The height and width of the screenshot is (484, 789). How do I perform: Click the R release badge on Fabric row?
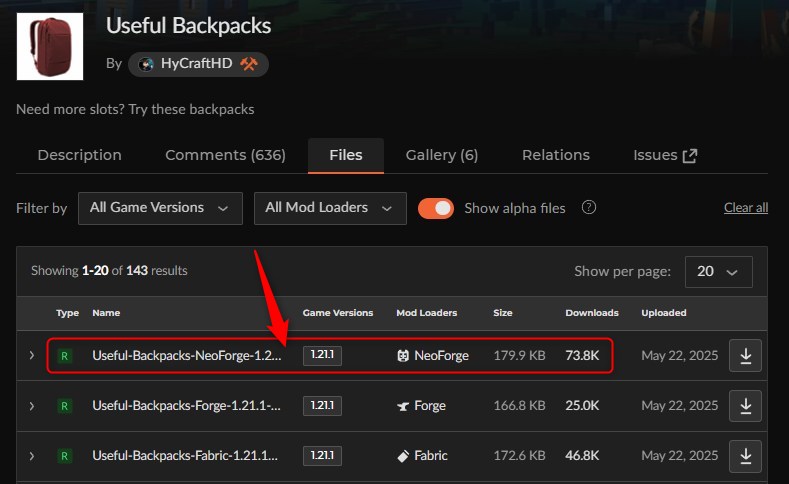point(64,456)
